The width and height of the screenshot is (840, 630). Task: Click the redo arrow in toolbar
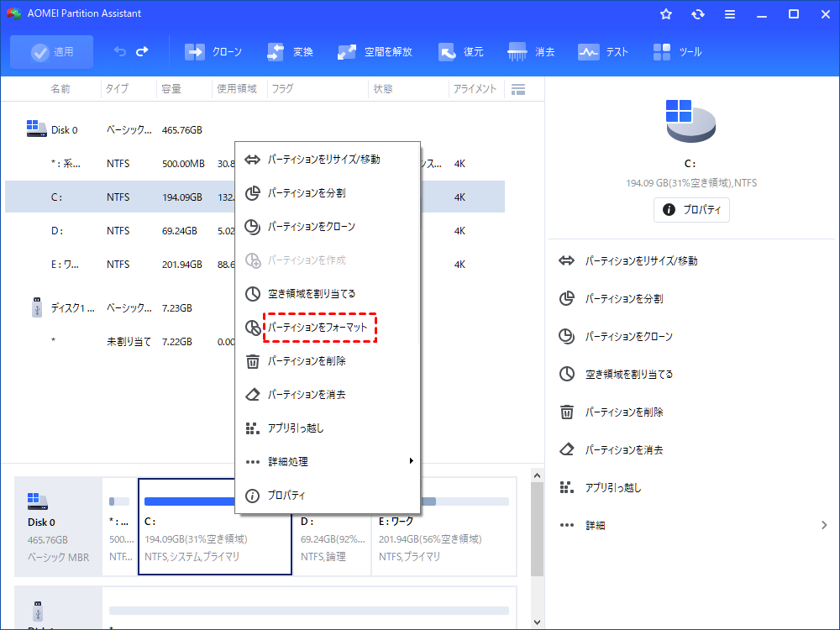click(x=142, y=52)
